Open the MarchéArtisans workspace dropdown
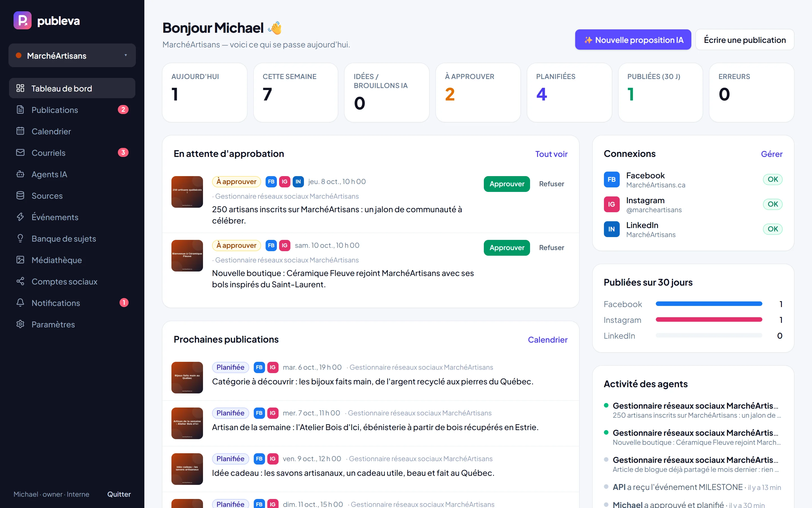 click(x=72, y=55)
